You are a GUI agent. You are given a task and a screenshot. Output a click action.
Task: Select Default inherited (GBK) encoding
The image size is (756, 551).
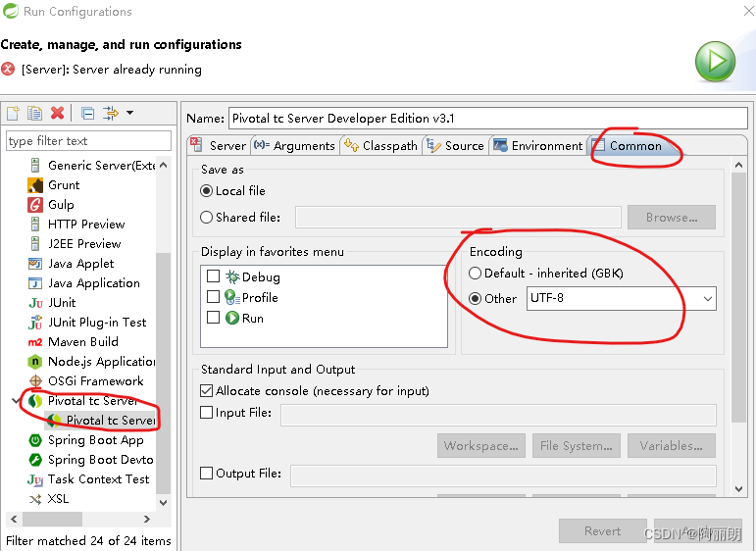[475, 274]
